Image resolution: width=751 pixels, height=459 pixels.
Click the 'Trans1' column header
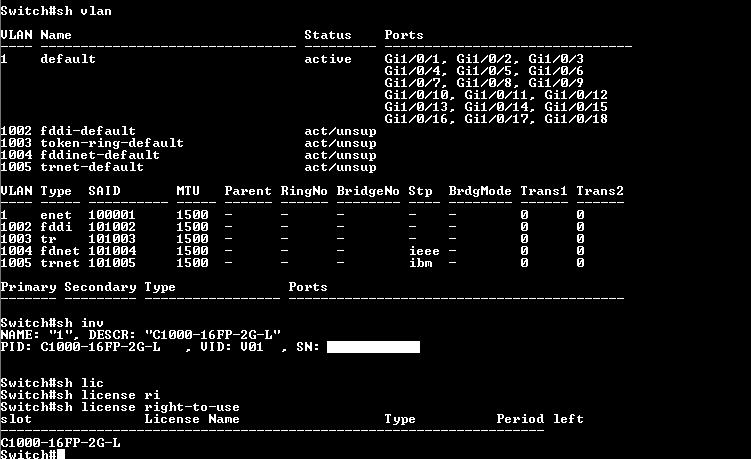pyautogui.click(x=544, y=191)
